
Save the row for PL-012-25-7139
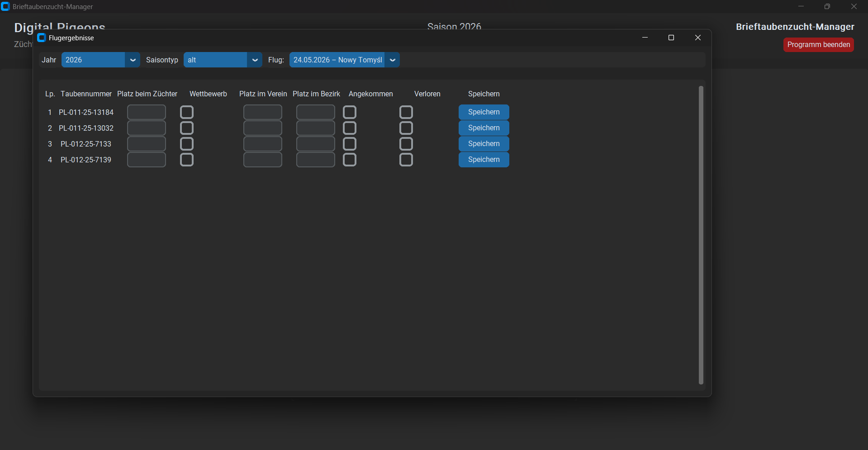[x=484, y=160]
